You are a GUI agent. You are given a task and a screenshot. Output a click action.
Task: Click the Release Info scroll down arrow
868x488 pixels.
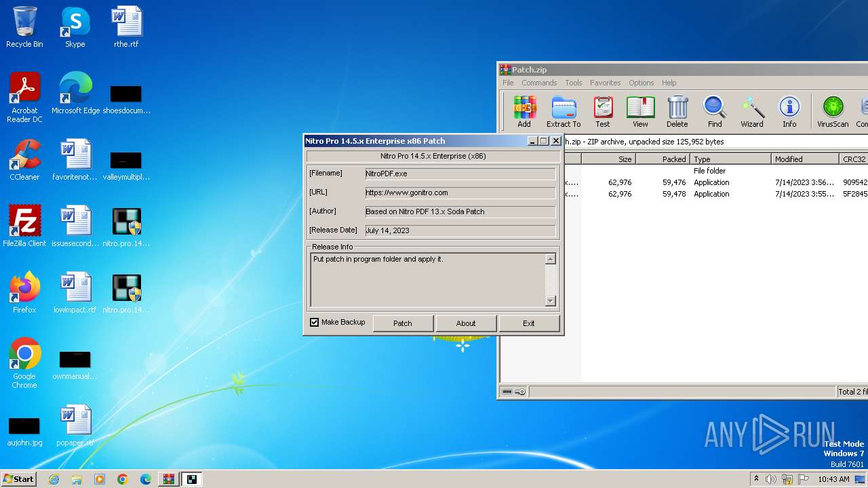pyautogui.click(x=551, y=301)
